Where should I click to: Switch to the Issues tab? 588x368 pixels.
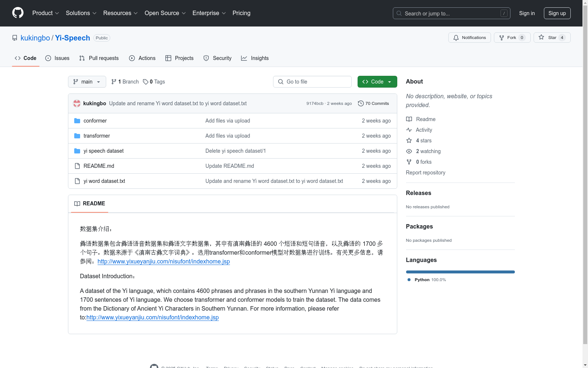coord(57,58)
